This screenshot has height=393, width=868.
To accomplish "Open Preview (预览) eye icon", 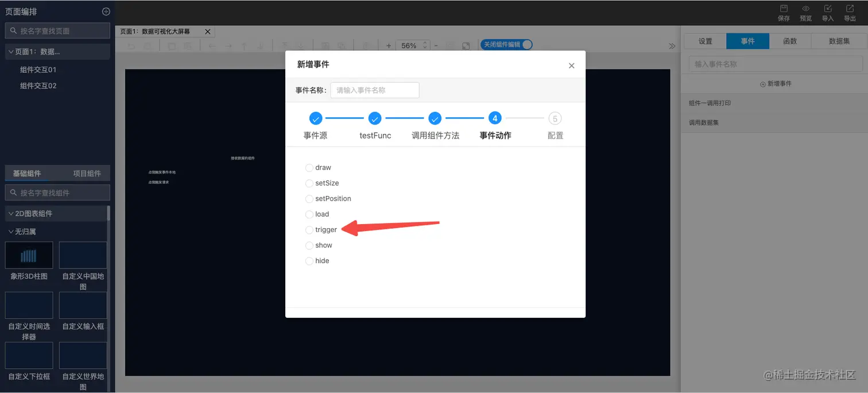I will tap(806, 9).
